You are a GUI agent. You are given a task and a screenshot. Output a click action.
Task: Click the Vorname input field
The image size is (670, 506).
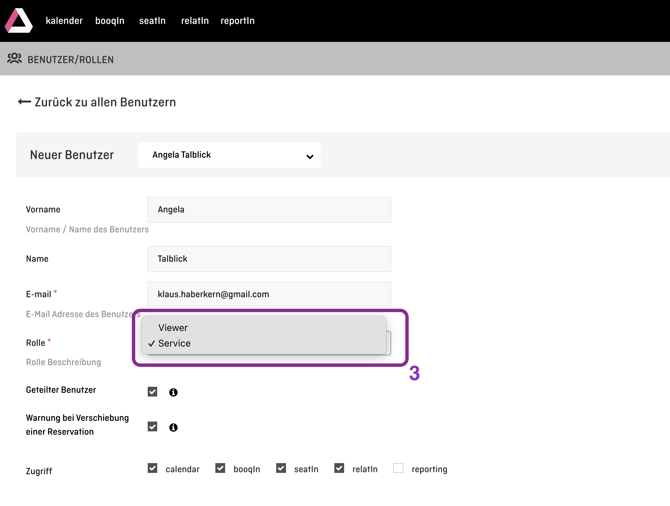269,210
